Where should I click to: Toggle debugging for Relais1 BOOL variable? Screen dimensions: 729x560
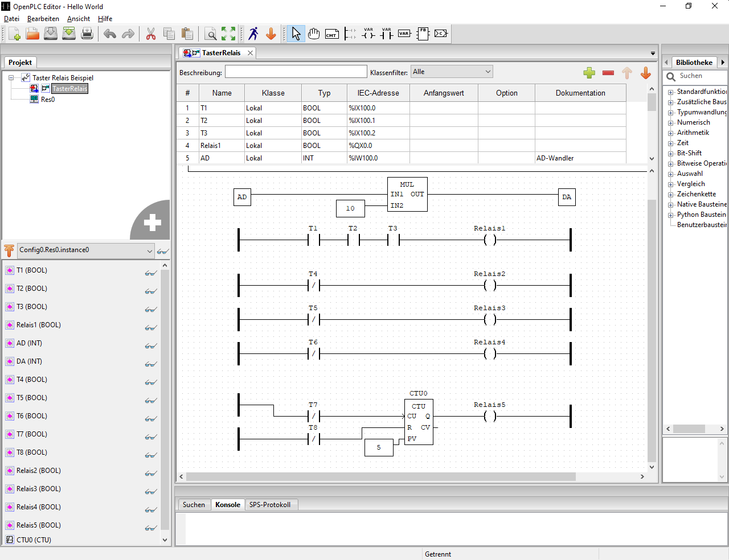[150, 327]
